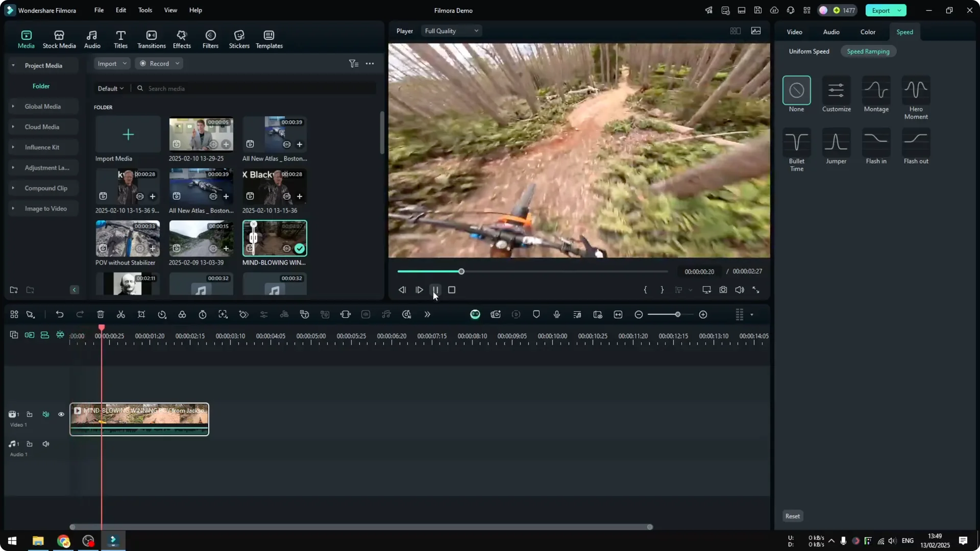Screen dimensions: 980x551
Task: Click the Crop icon in timeline toolbar
Action: click(x=141, y=314)
